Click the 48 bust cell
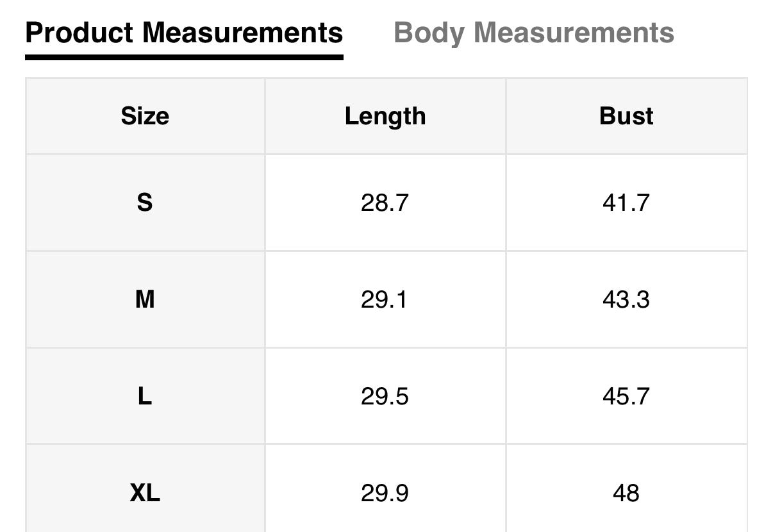Screen dimensions: 773x532 point(626,493)
